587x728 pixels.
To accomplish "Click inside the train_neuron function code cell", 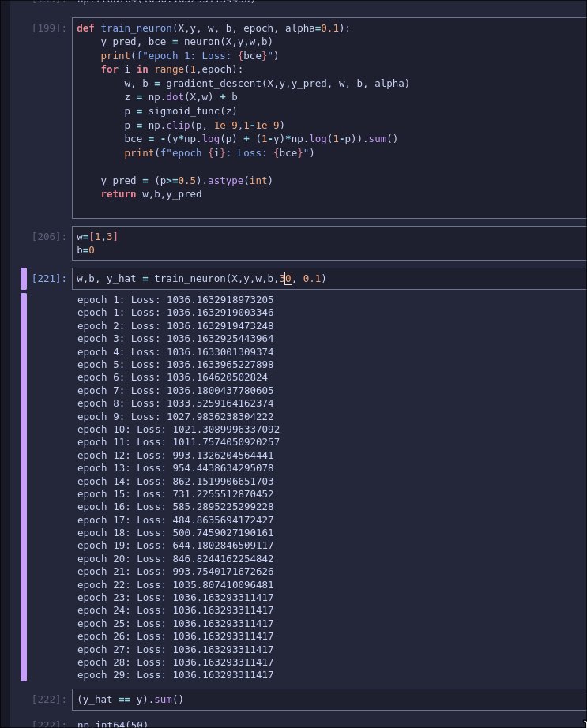I will pos(329,118).
